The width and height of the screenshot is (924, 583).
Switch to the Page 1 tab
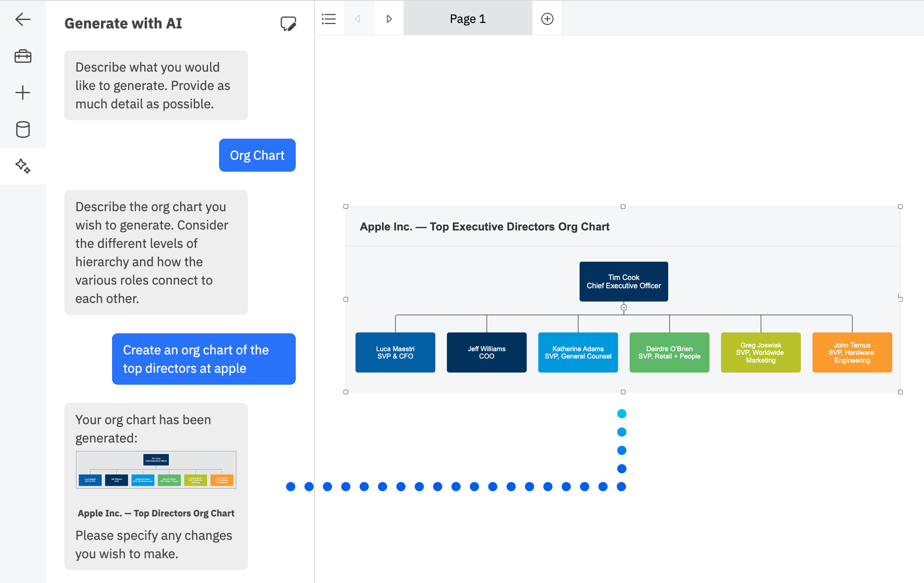point(468,18)
